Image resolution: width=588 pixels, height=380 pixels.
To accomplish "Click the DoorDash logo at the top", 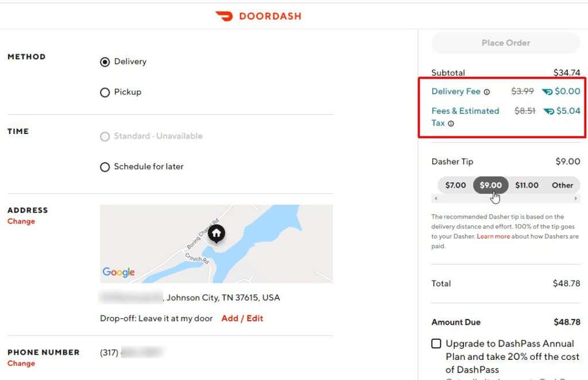I will (258, 16).
